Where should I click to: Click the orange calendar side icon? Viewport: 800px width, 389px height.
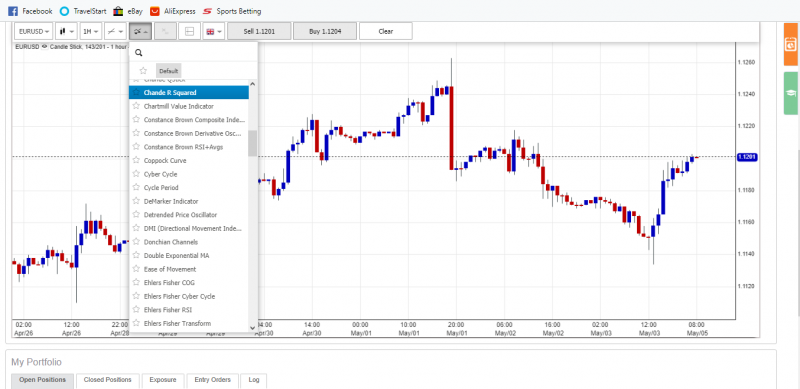pyautogui.click(x=791, y=44)
